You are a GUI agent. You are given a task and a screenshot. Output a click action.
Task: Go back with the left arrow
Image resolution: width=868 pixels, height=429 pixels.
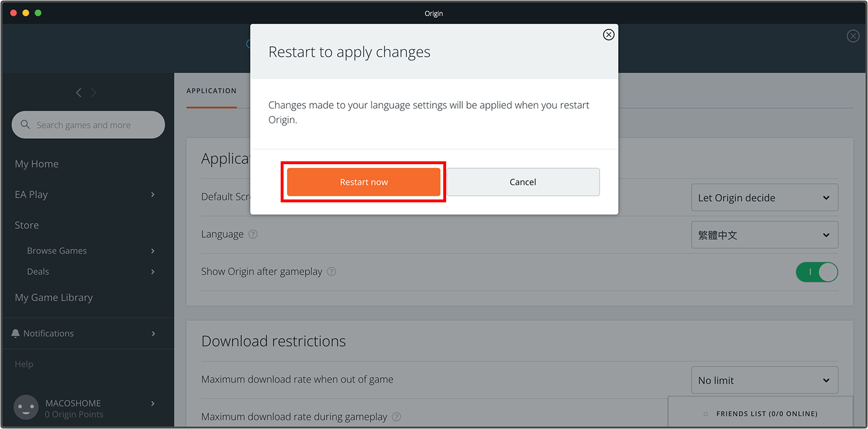(x=79, y=93)
